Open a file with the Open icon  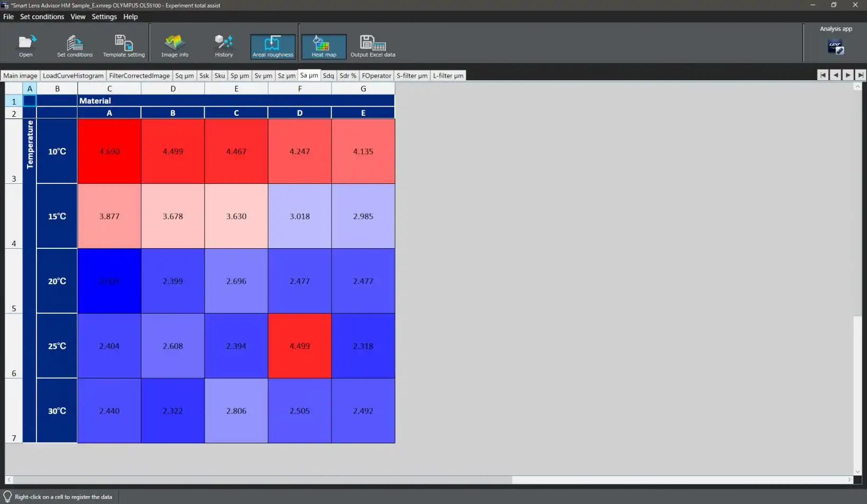coord(26,46)
